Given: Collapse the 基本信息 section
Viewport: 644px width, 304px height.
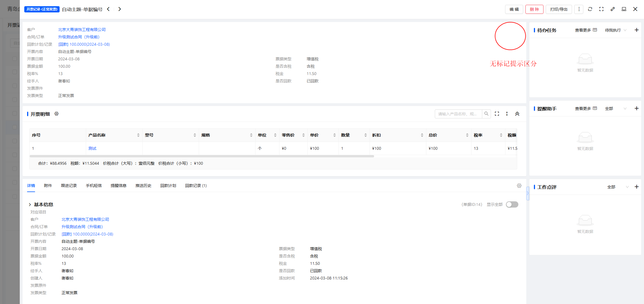Looking at the screenshot, I should pyautogui.click(x=30, y=204).
